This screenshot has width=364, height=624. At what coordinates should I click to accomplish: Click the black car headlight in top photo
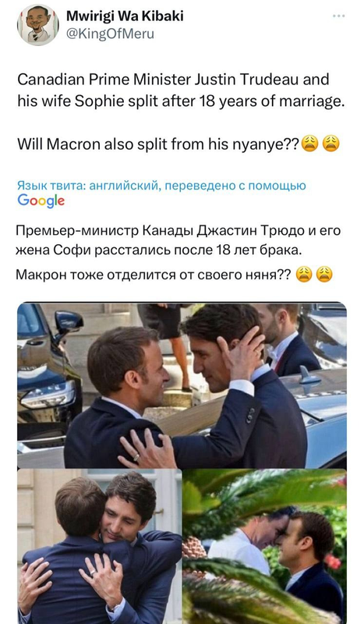click(x=48, y=394)
